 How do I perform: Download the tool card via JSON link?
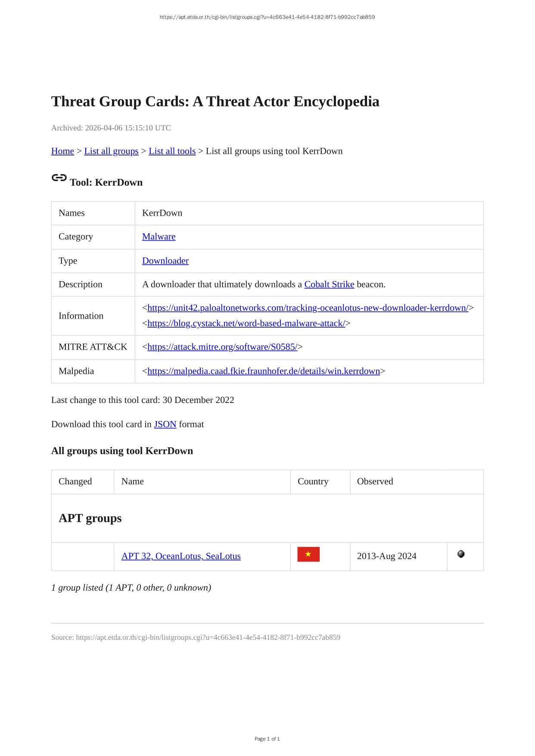[165, 424]
